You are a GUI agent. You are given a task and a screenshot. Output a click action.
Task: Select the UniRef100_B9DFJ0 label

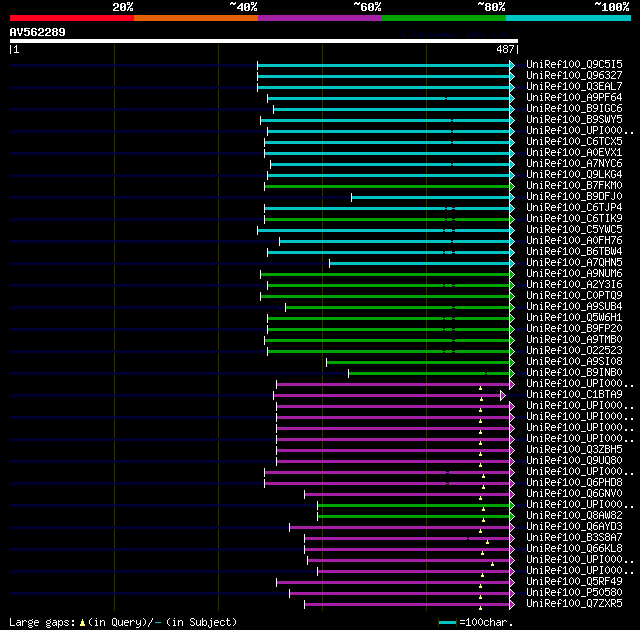574,197
